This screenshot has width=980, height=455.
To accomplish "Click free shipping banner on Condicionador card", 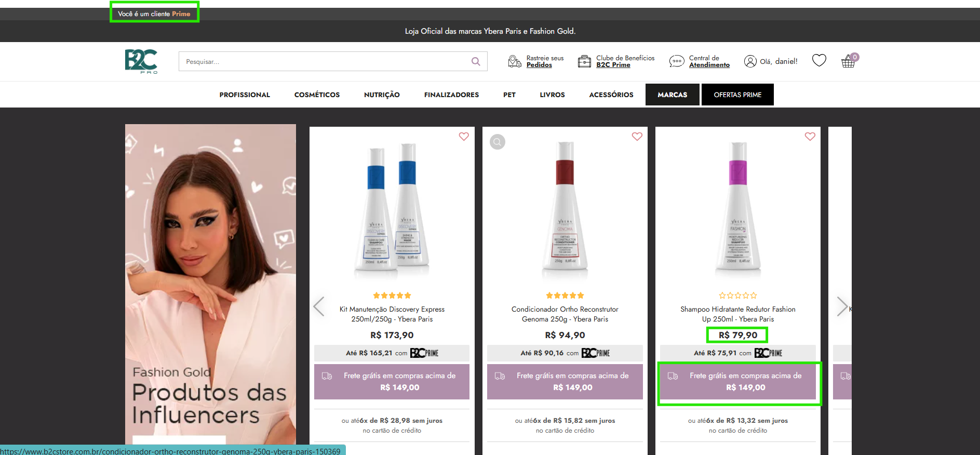I will coord(565,382).
